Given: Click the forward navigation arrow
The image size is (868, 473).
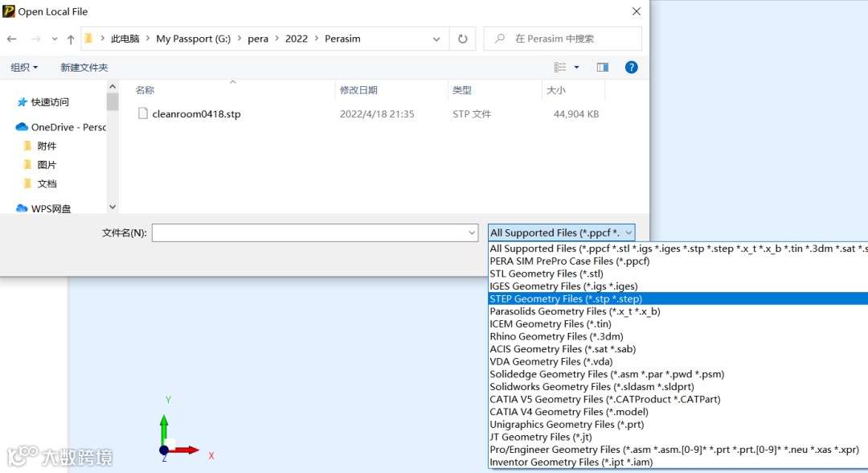Looking at the screenshot, I should (35, 39).
